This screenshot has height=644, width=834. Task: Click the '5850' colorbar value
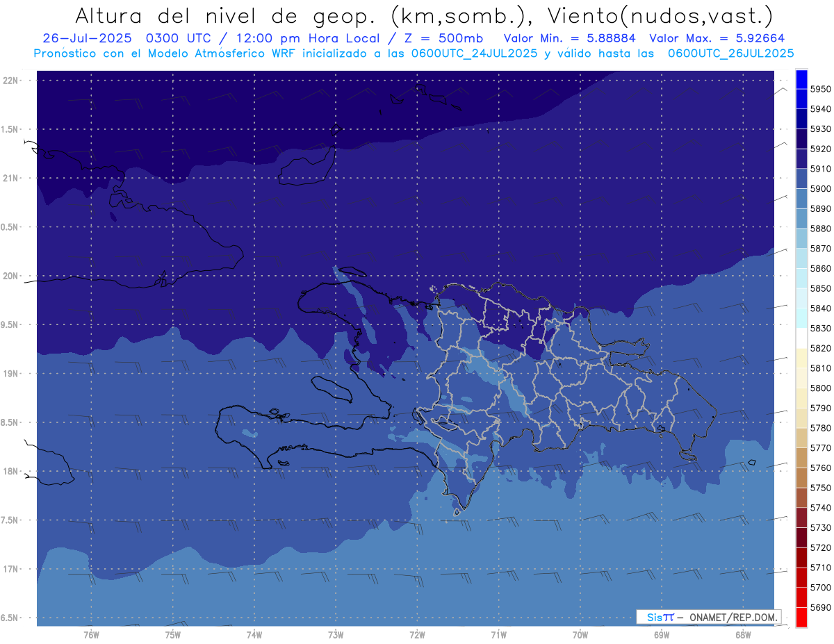pyautogui.click(x=821, y=288)
